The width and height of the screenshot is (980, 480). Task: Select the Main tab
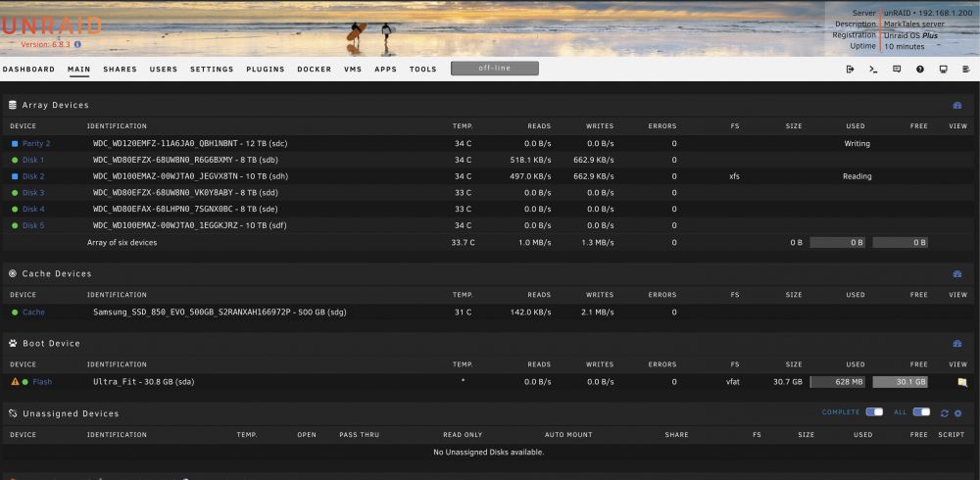click(x=78, y=70)
